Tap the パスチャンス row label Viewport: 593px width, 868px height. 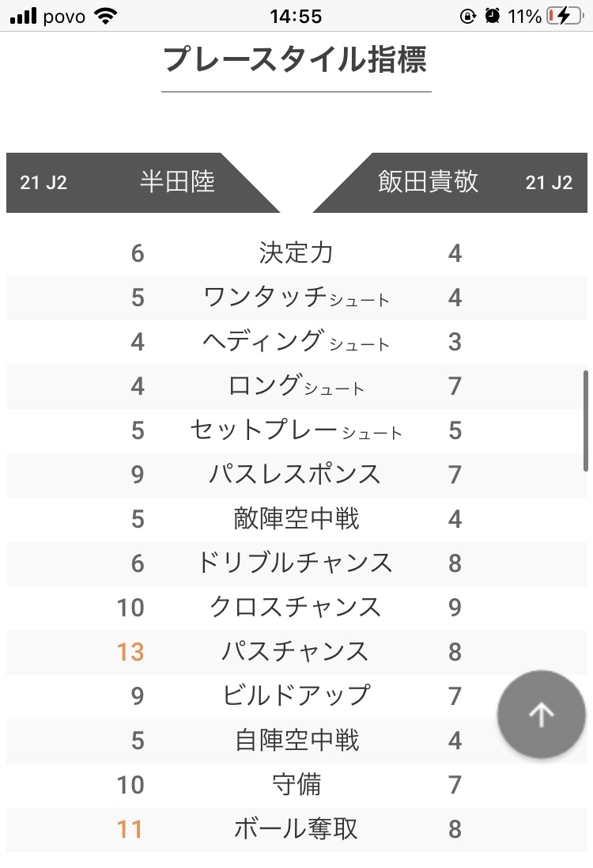coord(296,651)
